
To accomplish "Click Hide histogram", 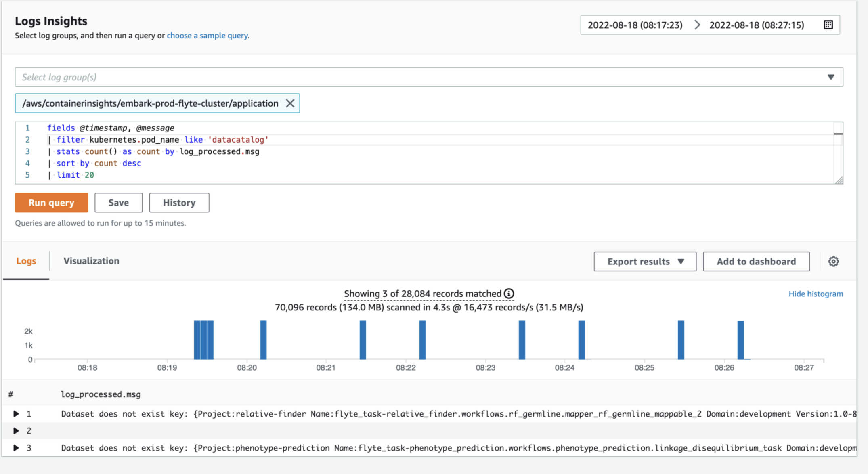I will click(x=816, y=294).
